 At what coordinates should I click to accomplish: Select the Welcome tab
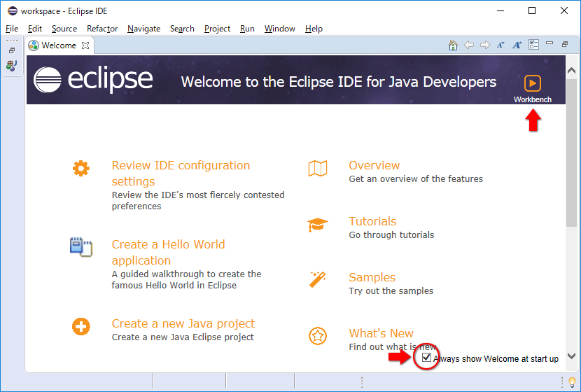point(59,45)
